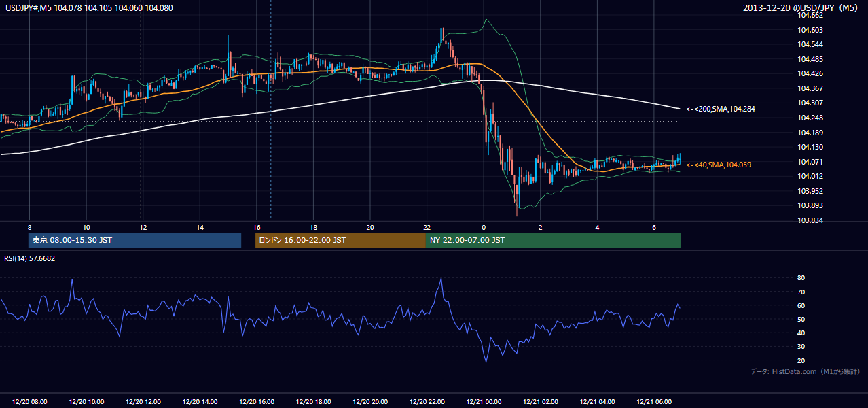
Task: Click the 12/20 16:00 bottom time label
Action: pyautogui.click(x=256, y=402)
